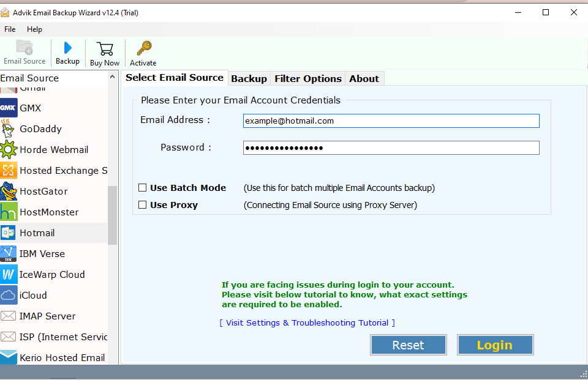
Task: Select the IMAP Server envelope icon
Action: [x=8, y=316]
